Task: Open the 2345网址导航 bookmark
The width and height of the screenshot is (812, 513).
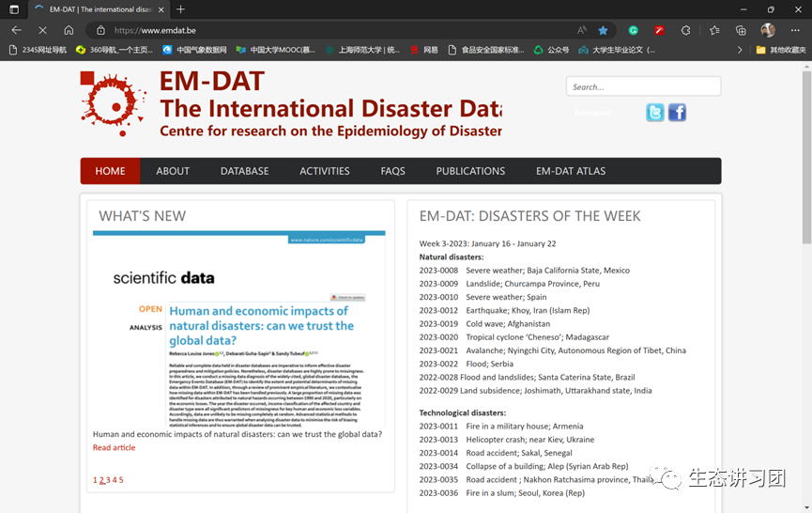Action: [38, 50]
